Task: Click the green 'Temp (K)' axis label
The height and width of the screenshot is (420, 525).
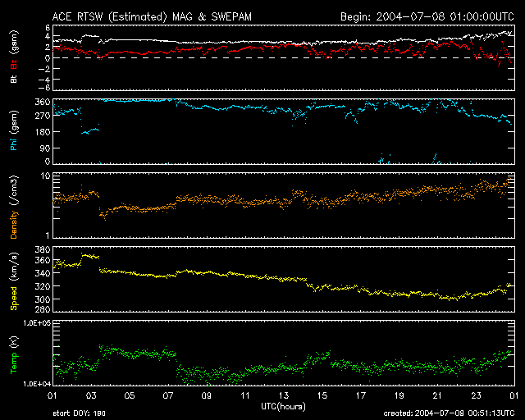Action: [x=14, y=355]
